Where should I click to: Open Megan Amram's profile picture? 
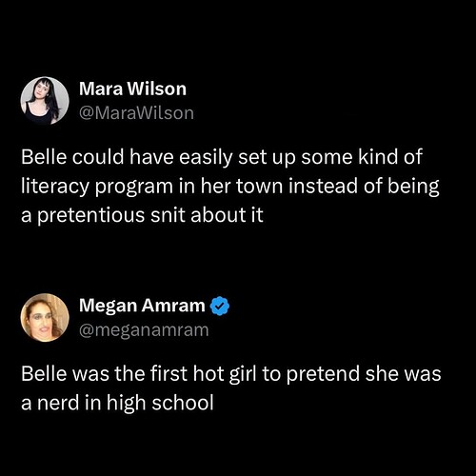[x=45, y=317]
